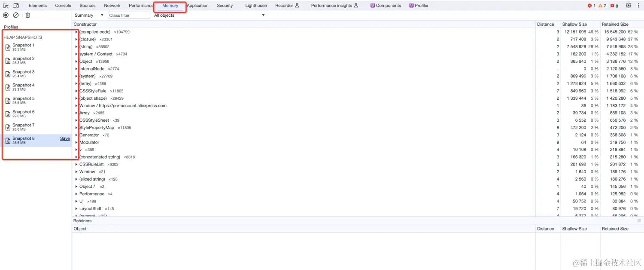Switch to the Lighthouse tab

(x=256, y=6)
